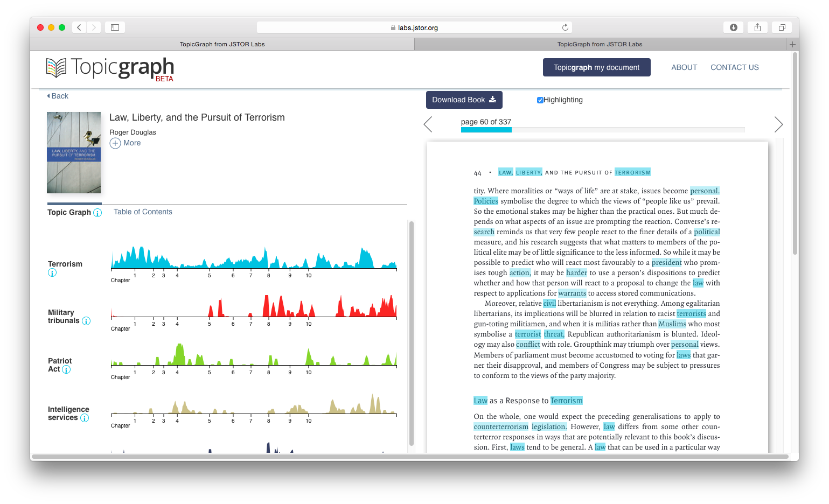
Task: Open the Safari share icon
Action: point(757,27)
